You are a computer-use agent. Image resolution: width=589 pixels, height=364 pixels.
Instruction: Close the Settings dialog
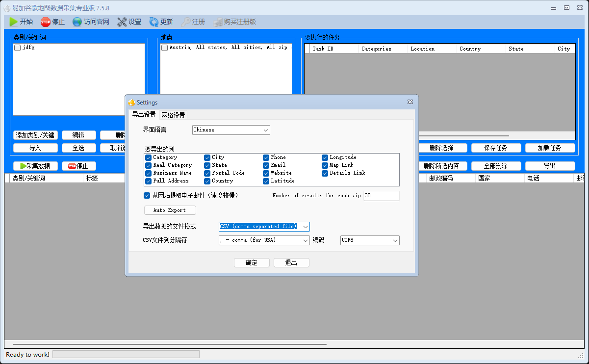[410, 102]
